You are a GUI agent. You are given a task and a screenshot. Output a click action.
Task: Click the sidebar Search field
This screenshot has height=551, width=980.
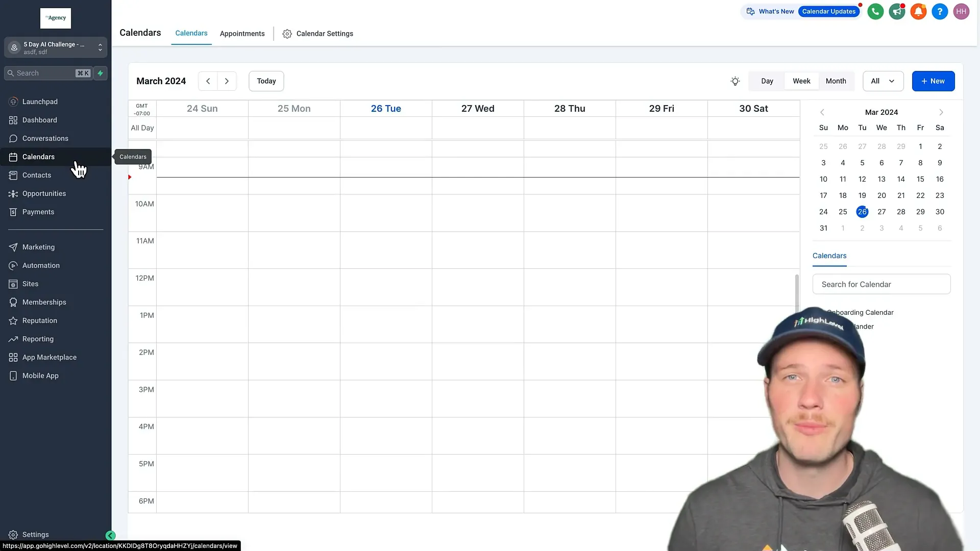[x=48, y=73]
